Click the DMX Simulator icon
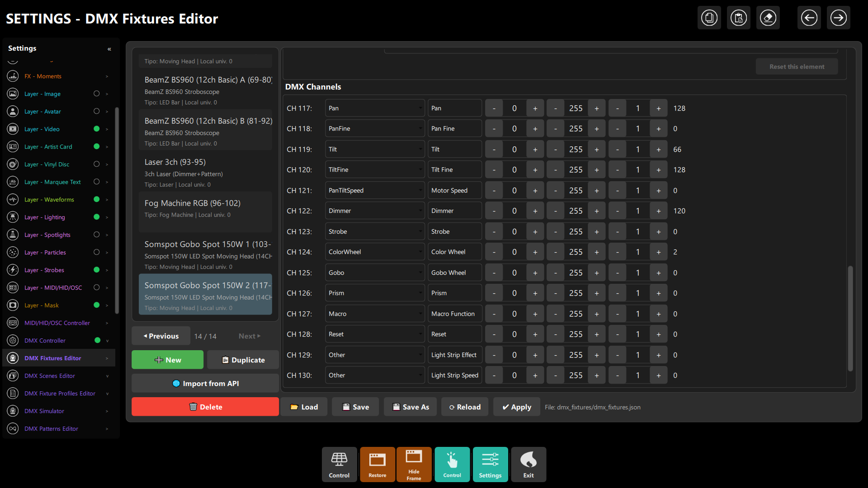The image size is (868, 488). pyautogui.click(x=13, y=411)
